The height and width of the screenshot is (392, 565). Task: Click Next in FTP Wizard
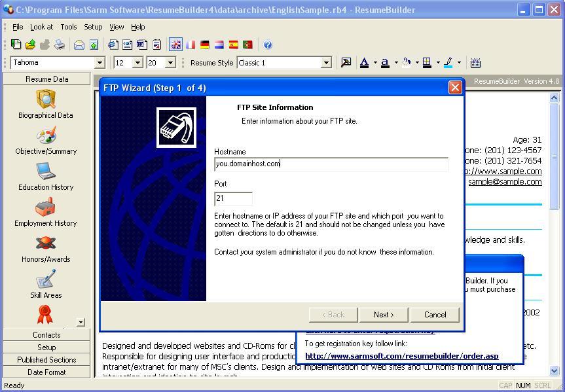pos(384,315)
